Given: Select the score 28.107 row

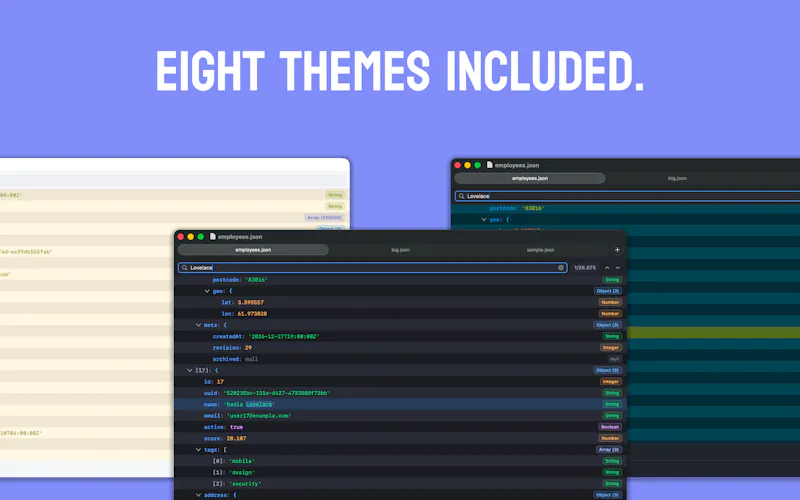Looking at the screenshot, I should click(400, 438).
